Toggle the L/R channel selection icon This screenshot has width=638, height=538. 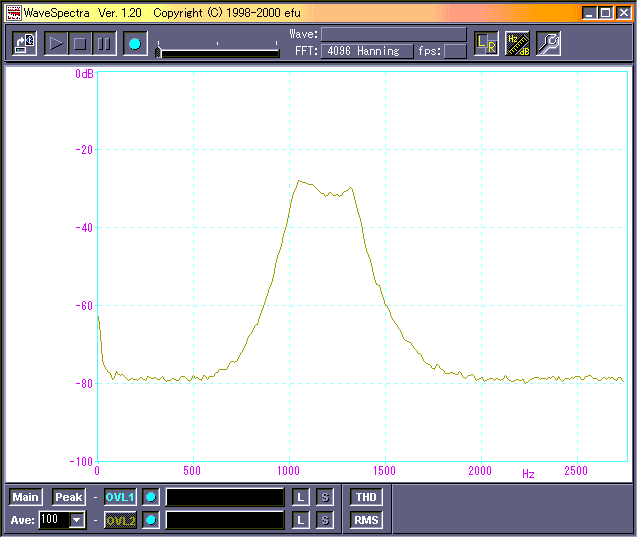(487, 44)
